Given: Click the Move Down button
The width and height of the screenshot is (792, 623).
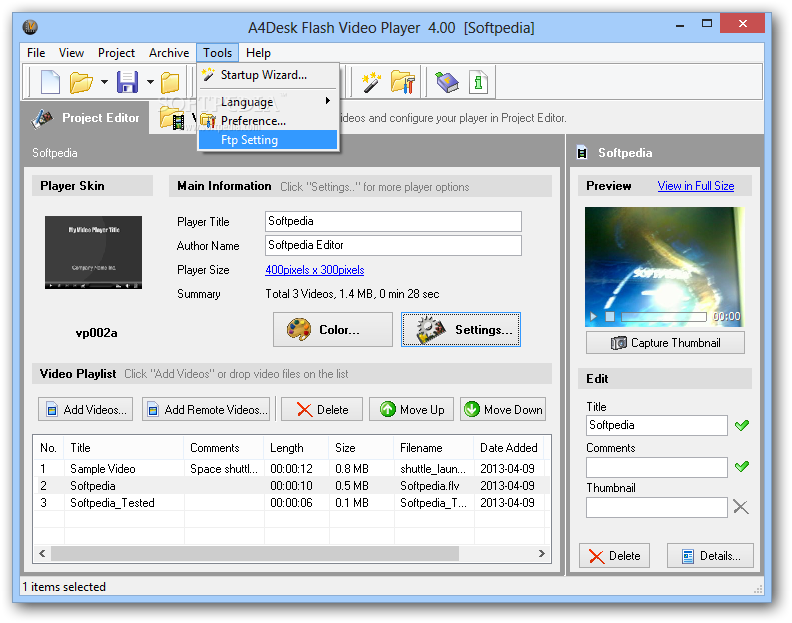Looking at the screenshot, I should click(503, 409).
